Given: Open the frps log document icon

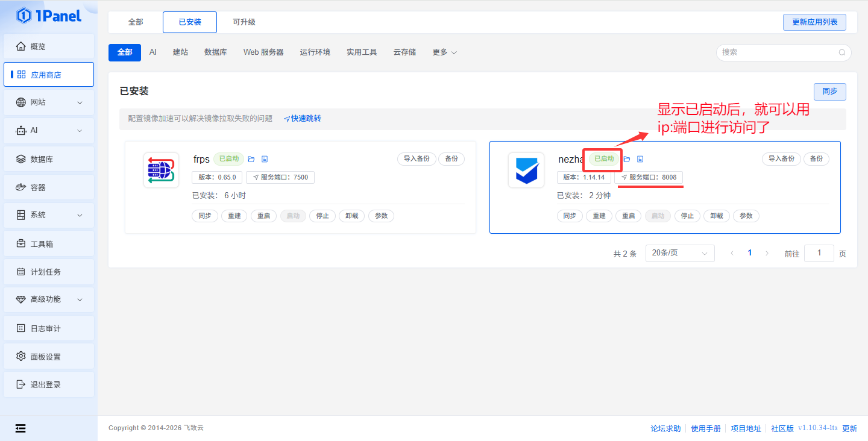Looking at the screenshot, I should (265, 159).
